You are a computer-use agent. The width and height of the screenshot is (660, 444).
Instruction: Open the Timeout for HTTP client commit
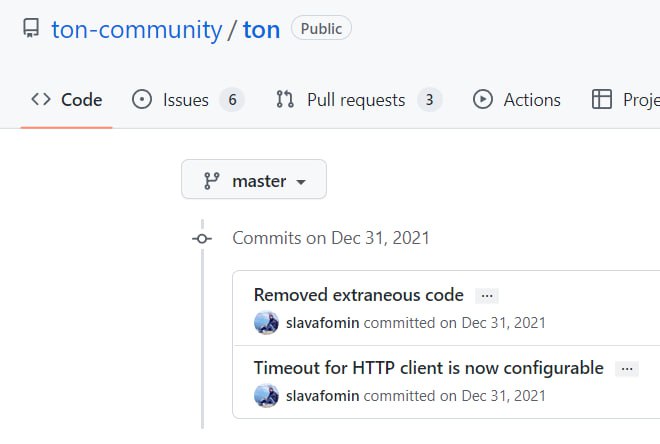pos(428,368)
